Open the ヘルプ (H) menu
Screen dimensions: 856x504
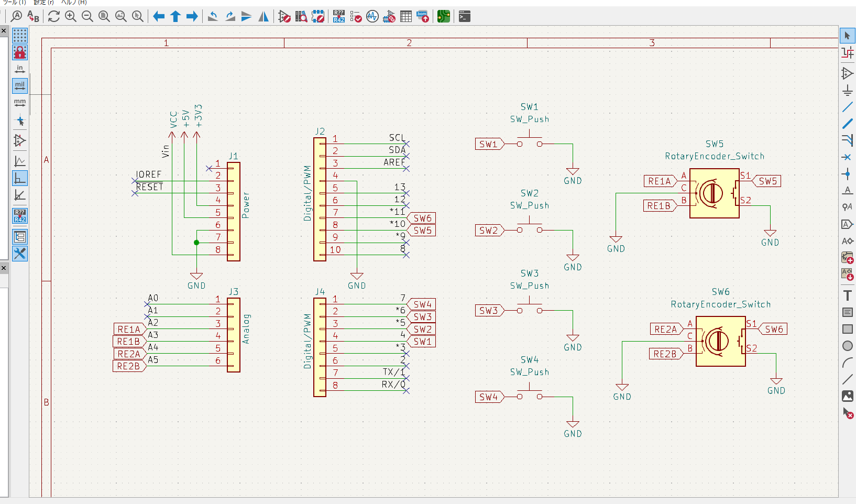coord(74,3)
